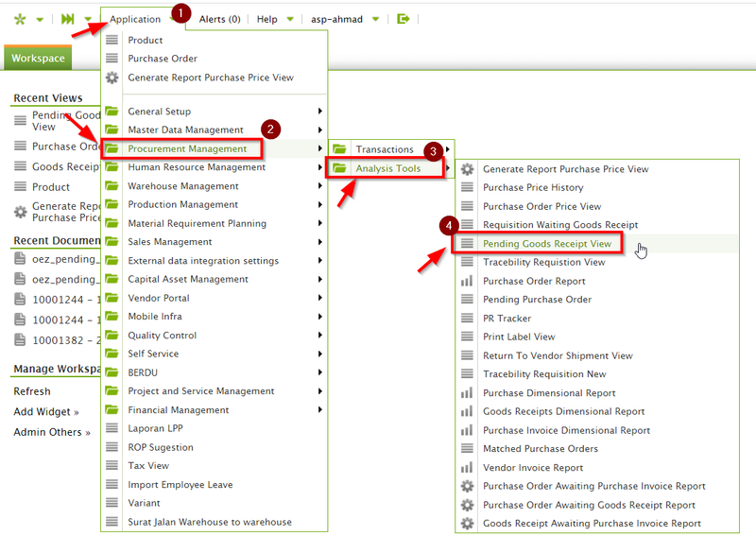The height and width of the screenshot is (553, 756).
Task: Open the Generate Report Purchase Price View gear icon
Action: click(467, 167)
